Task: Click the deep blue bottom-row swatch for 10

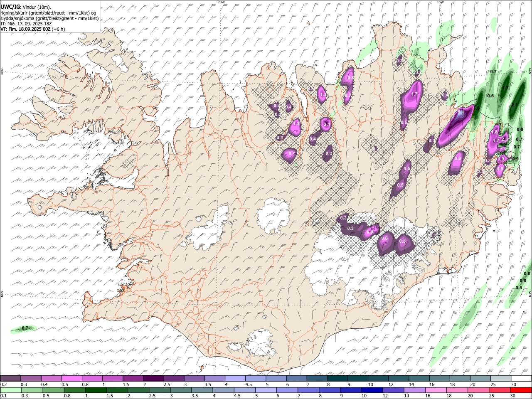Action: point(372,390)
